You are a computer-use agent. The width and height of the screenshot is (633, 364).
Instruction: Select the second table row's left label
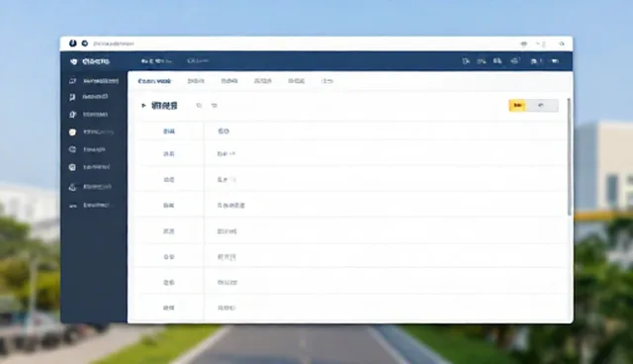169,153
